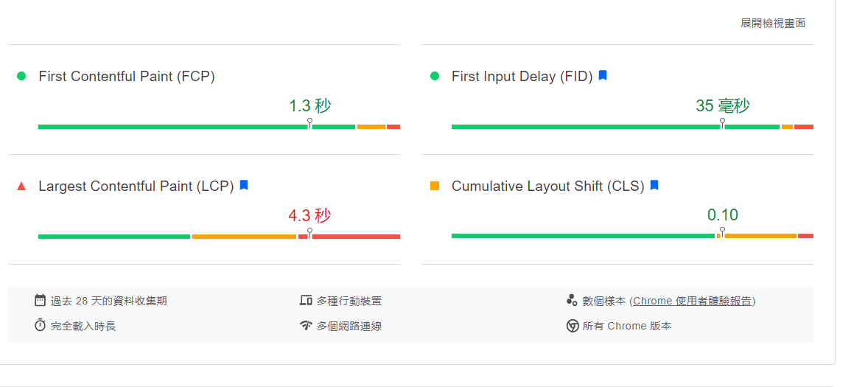Click the wifi icon beside 多個網路連線
Viewport: 868px width, 387px height.
click(x=306, y=326)
